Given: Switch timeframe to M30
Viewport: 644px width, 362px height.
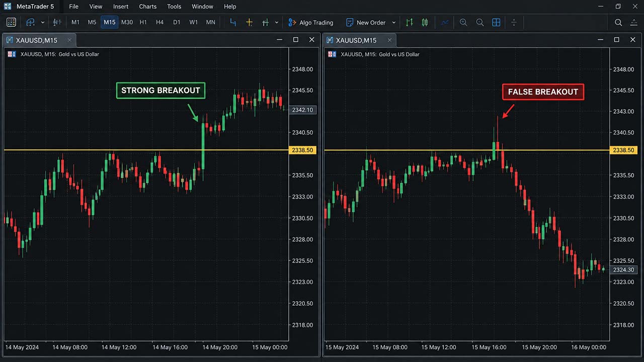Looking at the screenshot, I should (x=127, y=22).
